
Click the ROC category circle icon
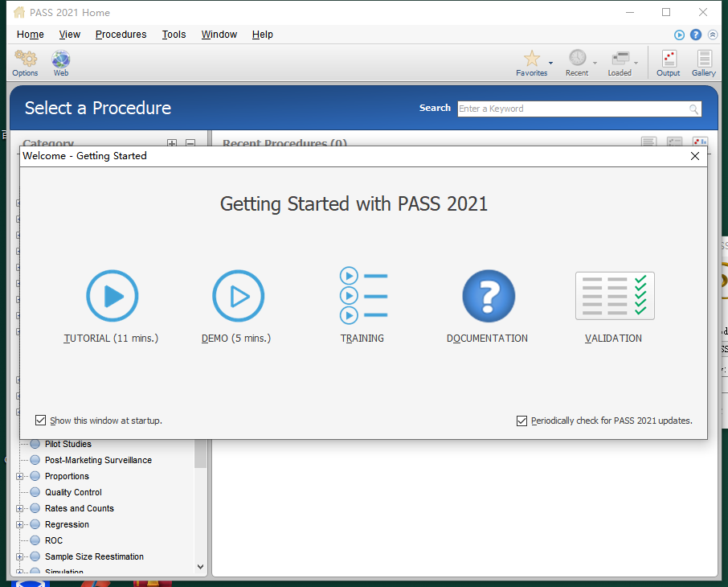click(x=35, y=540)
